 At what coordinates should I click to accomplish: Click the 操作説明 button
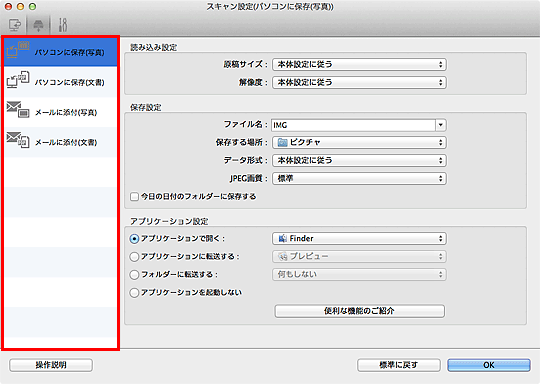click(51, 365)
